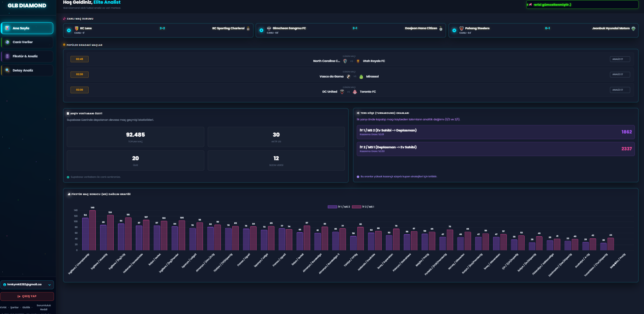Open the Canlı Veriler section
The height and width of the screenshot is (314, 644).
click(27, 42)
